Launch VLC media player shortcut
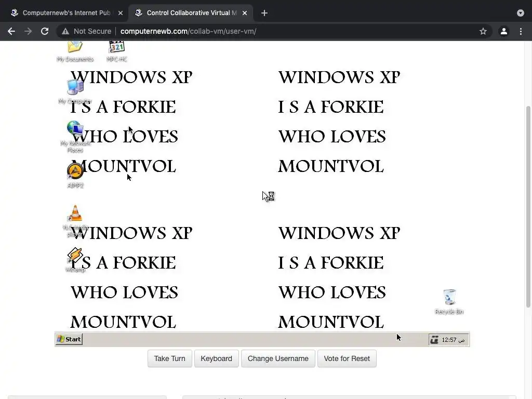532x399 pixels. point(75,220)
